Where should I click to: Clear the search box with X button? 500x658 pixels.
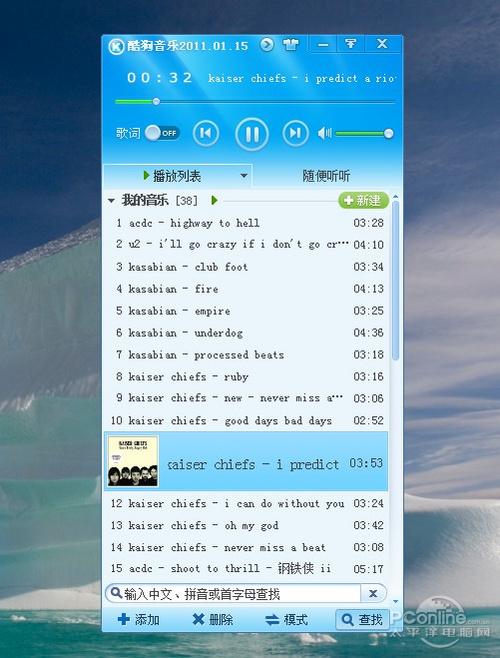tap(373, 593)
